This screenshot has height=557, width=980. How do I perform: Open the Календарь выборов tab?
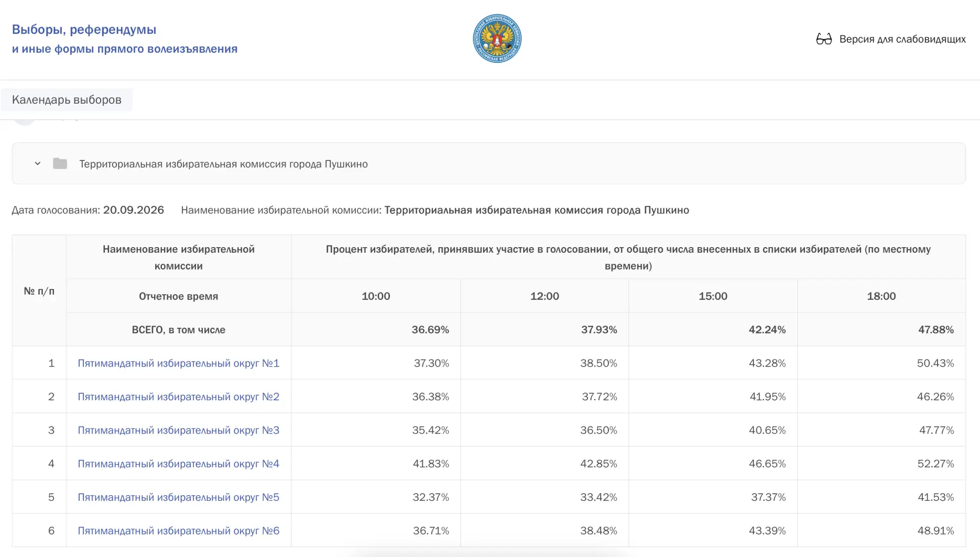coord(67,100)
